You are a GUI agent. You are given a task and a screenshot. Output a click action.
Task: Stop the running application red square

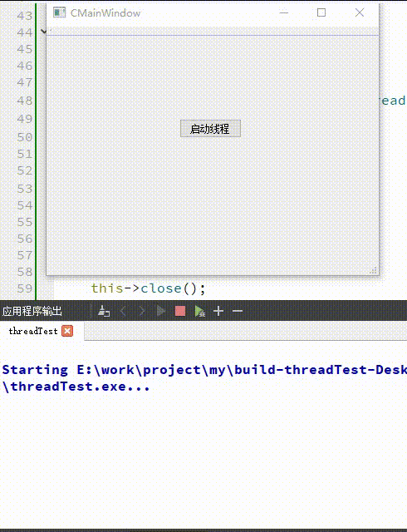pos(180,311)
